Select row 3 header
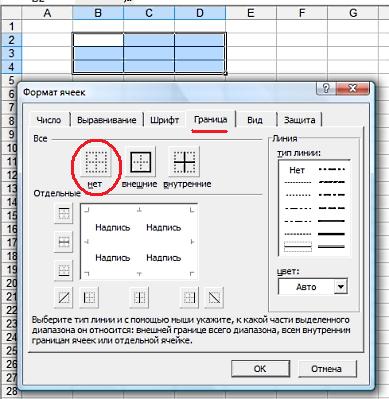This screenshot has height=399, width=389. pos(11,53)
